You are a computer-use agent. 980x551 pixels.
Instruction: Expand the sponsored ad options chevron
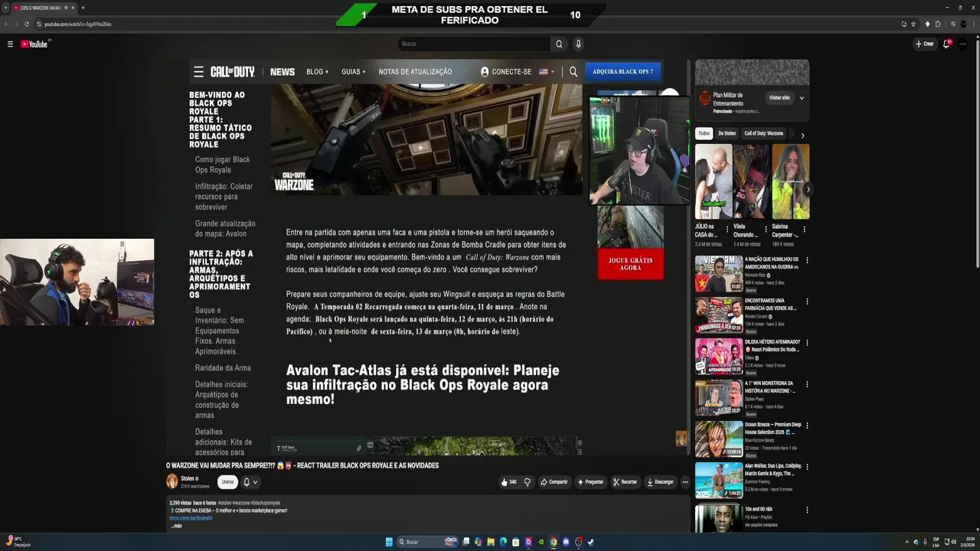click(x=802, y=98)
